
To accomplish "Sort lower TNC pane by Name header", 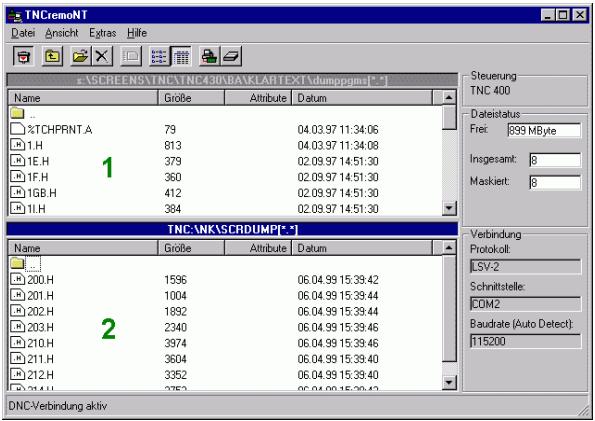I will point(83,248).
